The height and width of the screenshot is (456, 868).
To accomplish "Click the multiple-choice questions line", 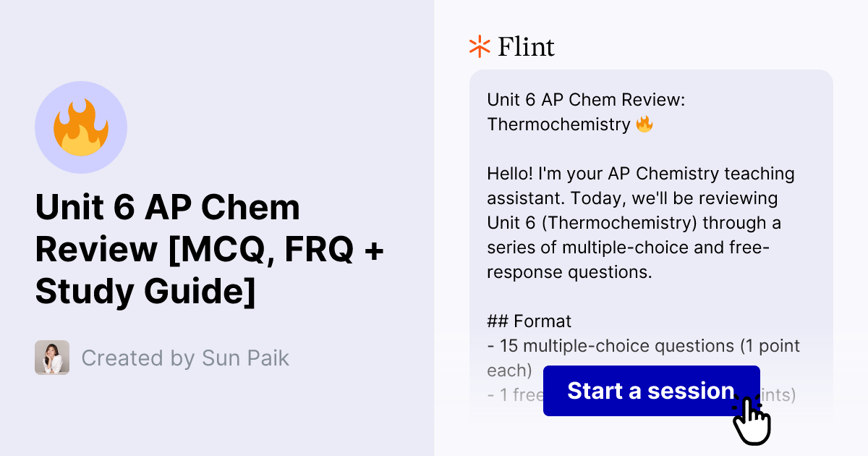I will [642, 346].
